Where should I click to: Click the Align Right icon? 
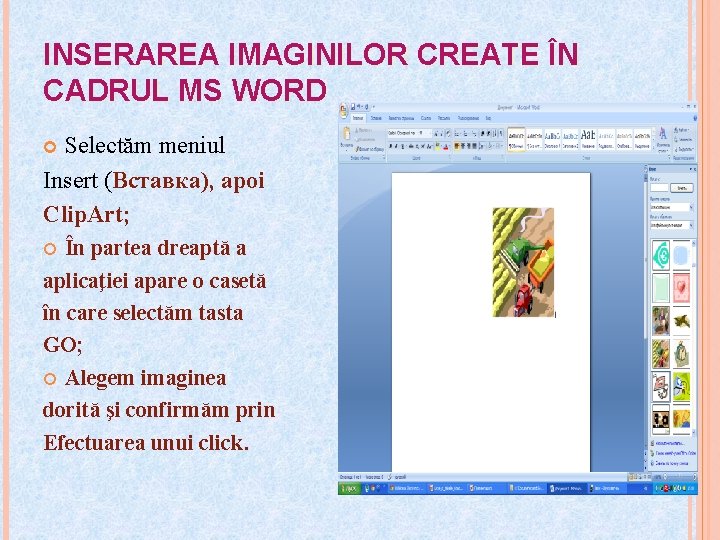469,146
